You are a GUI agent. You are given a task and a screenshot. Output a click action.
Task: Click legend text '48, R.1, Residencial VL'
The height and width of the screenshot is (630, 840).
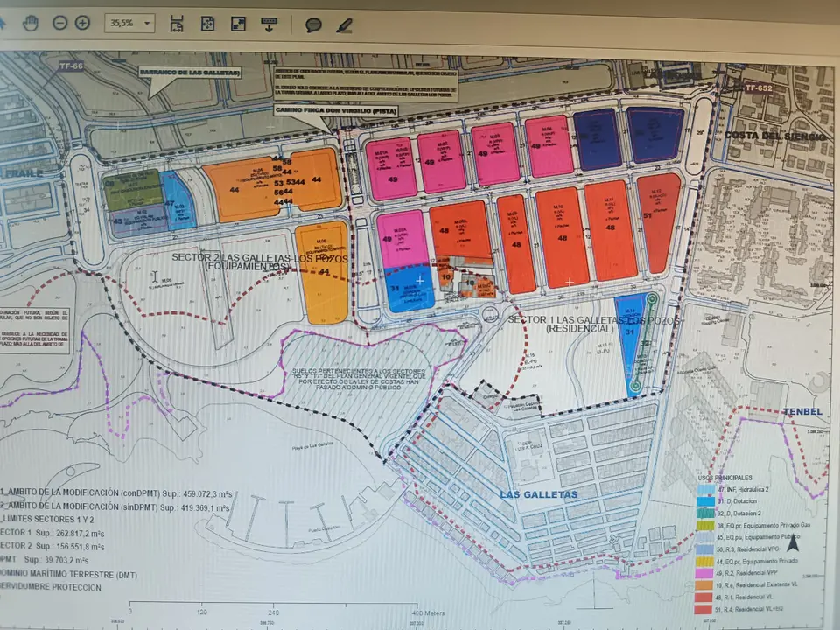(745, 598)
